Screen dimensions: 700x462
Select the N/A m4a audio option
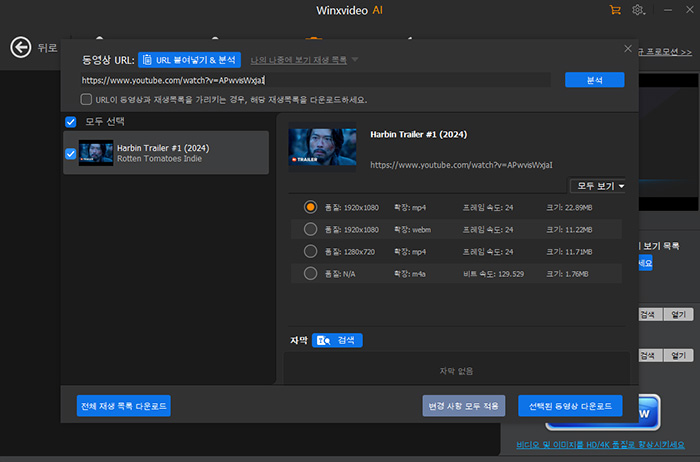310,273
